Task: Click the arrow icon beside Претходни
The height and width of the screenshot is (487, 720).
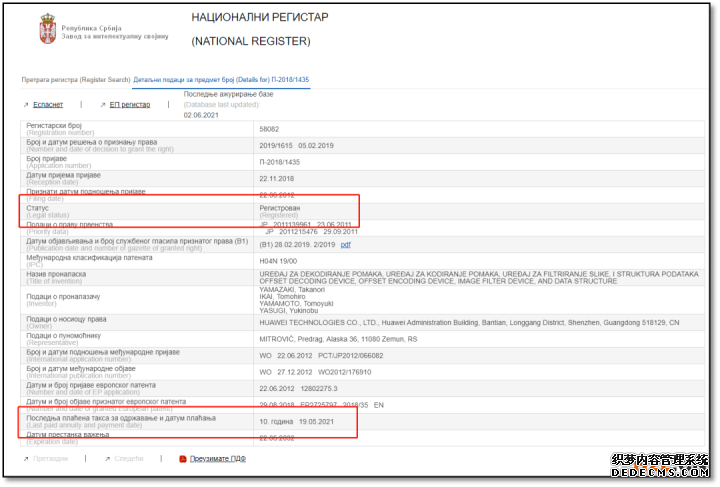Action: tap(26, 459)
